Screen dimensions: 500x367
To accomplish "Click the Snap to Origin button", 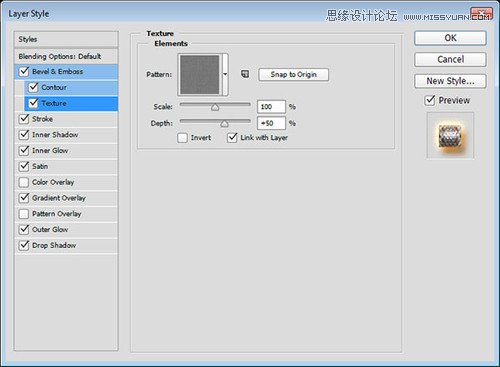I will click(293, 75).
